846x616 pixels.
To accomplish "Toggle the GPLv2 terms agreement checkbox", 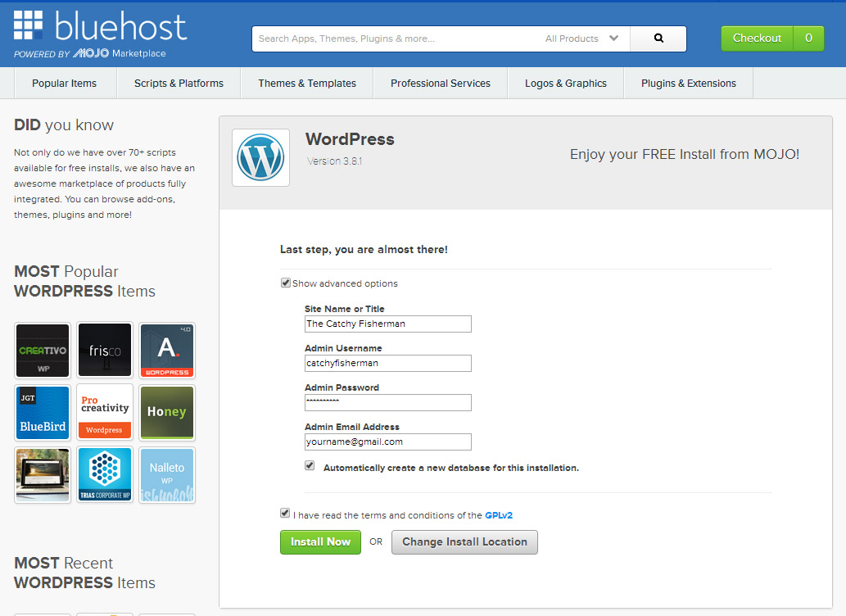I will [x=285, y=514].
